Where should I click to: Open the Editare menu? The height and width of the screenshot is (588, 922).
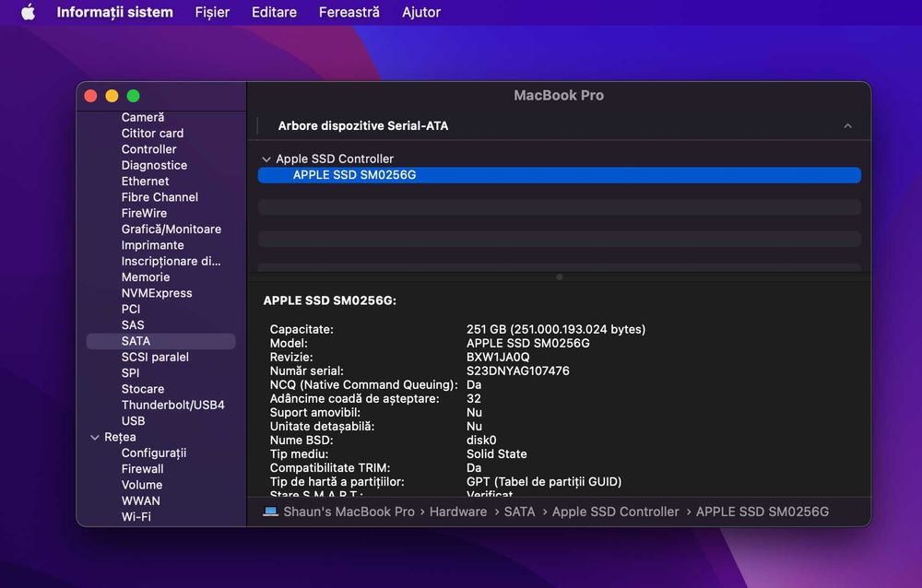click(x=274, y=12)
